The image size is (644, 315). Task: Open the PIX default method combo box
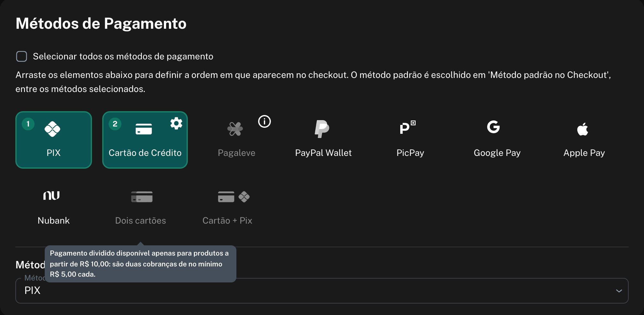(322, 291)
